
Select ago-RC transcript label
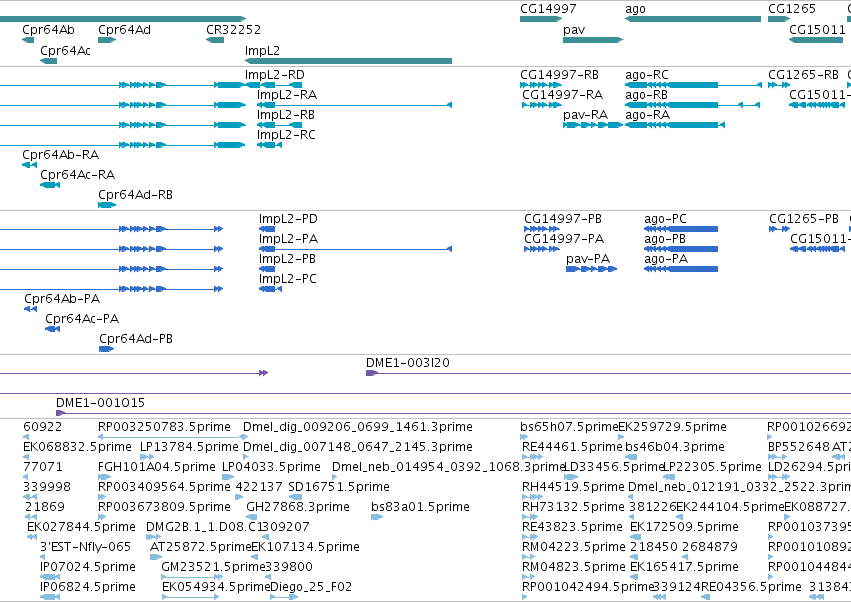647,75
